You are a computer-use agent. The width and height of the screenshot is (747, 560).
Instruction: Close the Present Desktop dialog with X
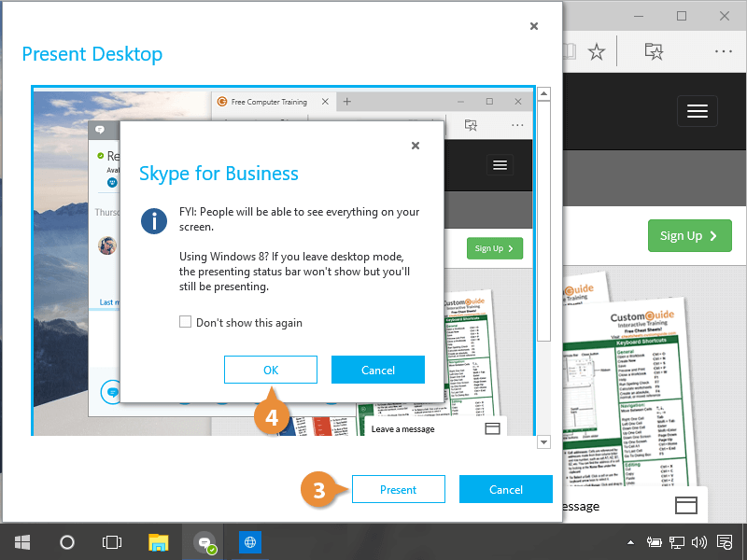click(534, 26)
